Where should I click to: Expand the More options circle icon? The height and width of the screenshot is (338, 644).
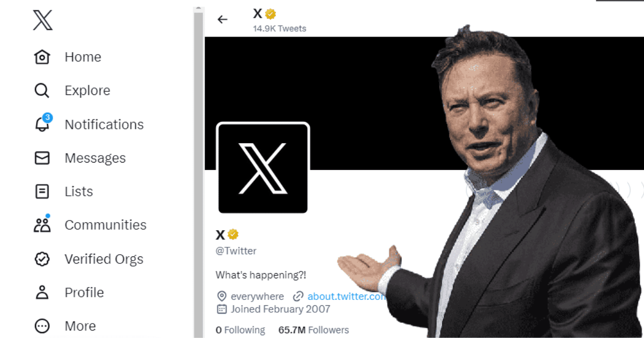pos(42,326)
